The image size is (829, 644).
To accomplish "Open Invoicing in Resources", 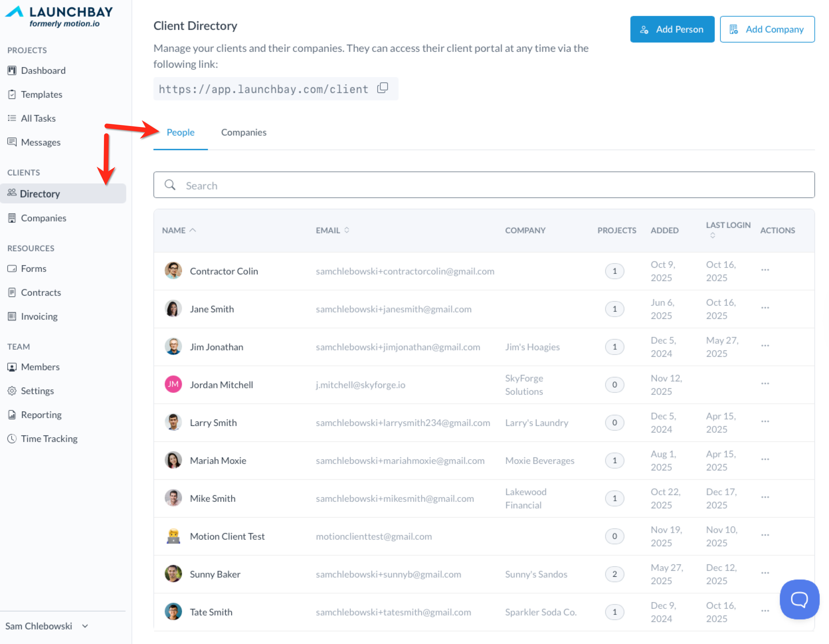I will point(39,316).
